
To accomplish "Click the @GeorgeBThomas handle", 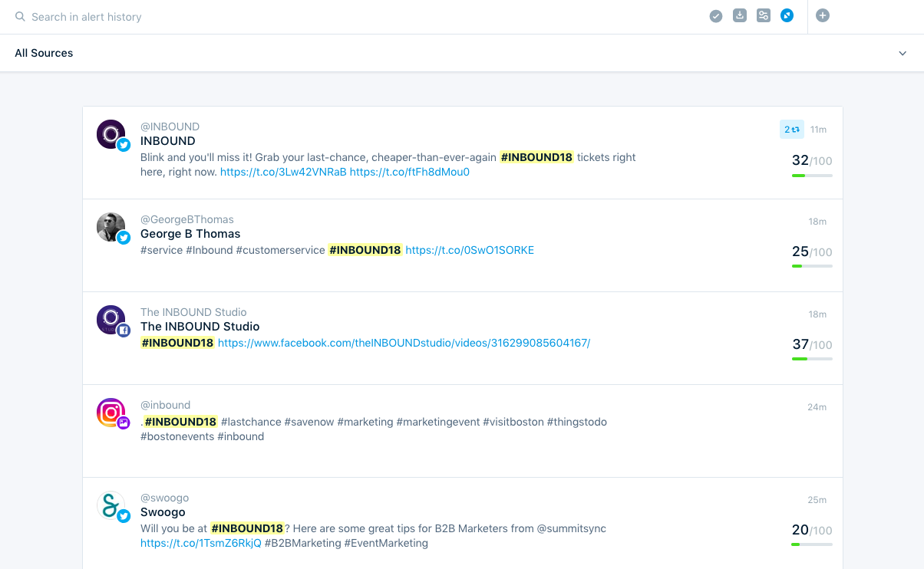I will [187, 219].
